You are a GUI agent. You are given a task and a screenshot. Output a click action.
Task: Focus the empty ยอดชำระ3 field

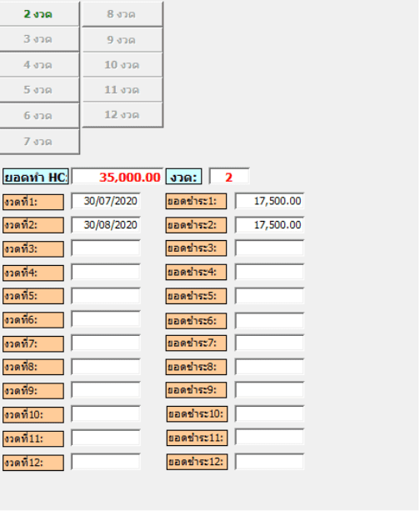click(x=269, y=248)
